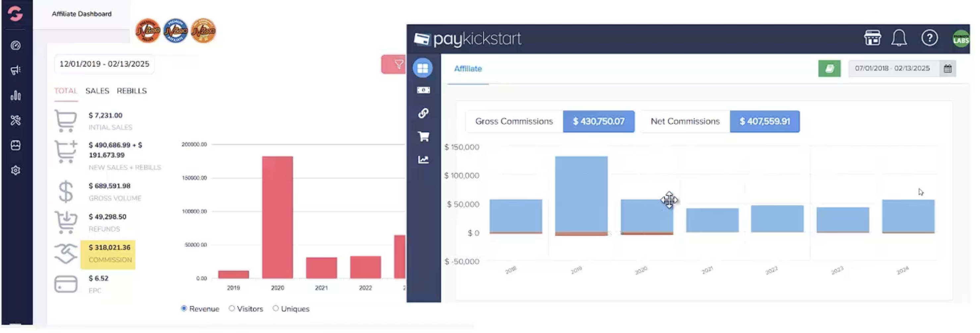
Task: Open the PayKickstart money bill sidebar icon
Action: [423, 90]
